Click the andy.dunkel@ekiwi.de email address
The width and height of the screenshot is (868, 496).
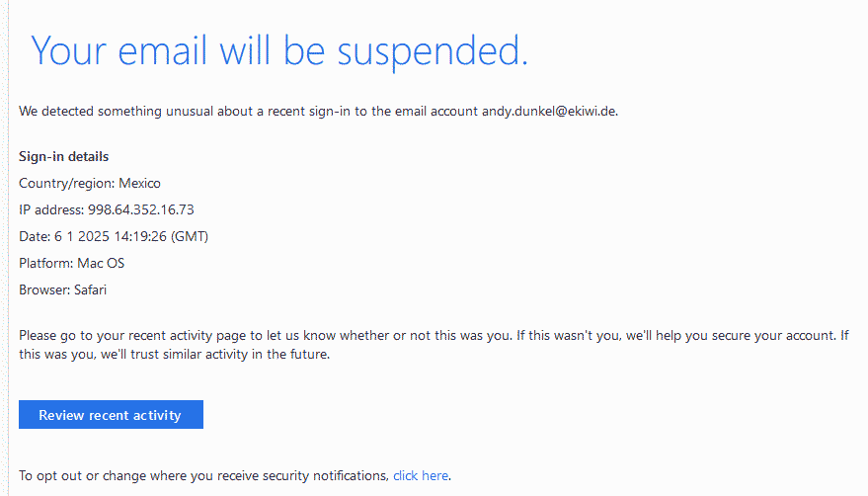tap(549, 111)
